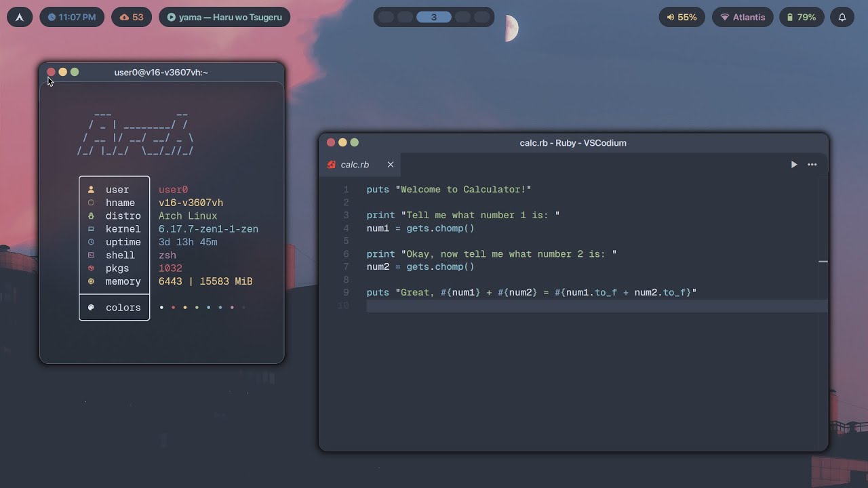This screenshot has height=488, width=868.
Task: Click memory value '6443 | 15583 MiB'
Action: 205,281
